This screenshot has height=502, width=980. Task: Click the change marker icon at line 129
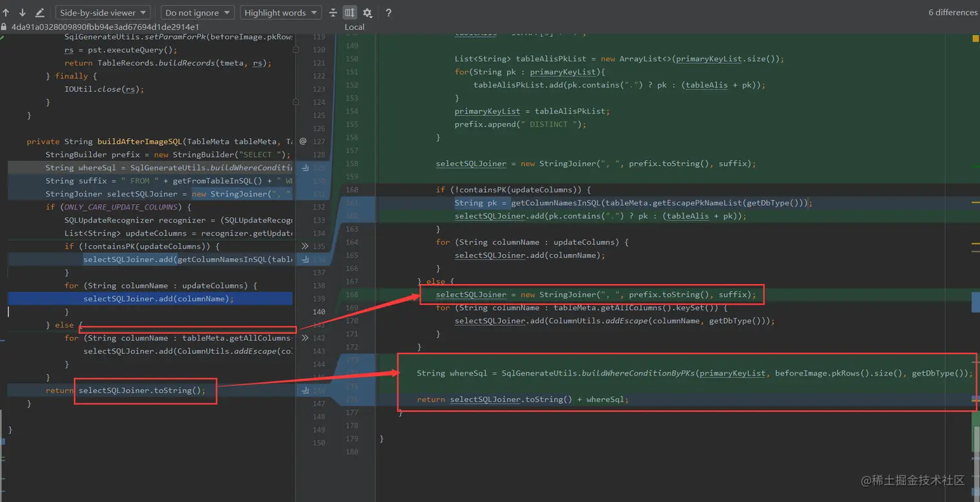(x=305, y=167)
